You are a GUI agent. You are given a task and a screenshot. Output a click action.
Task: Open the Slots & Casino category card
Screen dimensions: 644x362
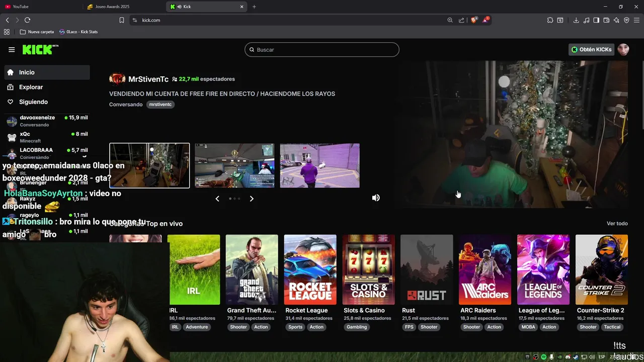click(368, 269)
